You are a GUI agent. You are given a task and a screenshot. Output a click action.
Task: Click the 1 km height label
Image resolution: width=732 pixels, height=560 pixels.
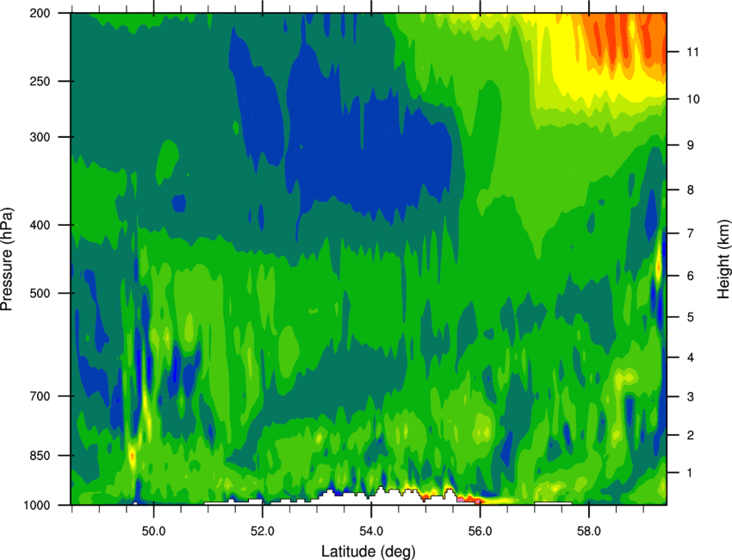[691, 473]
